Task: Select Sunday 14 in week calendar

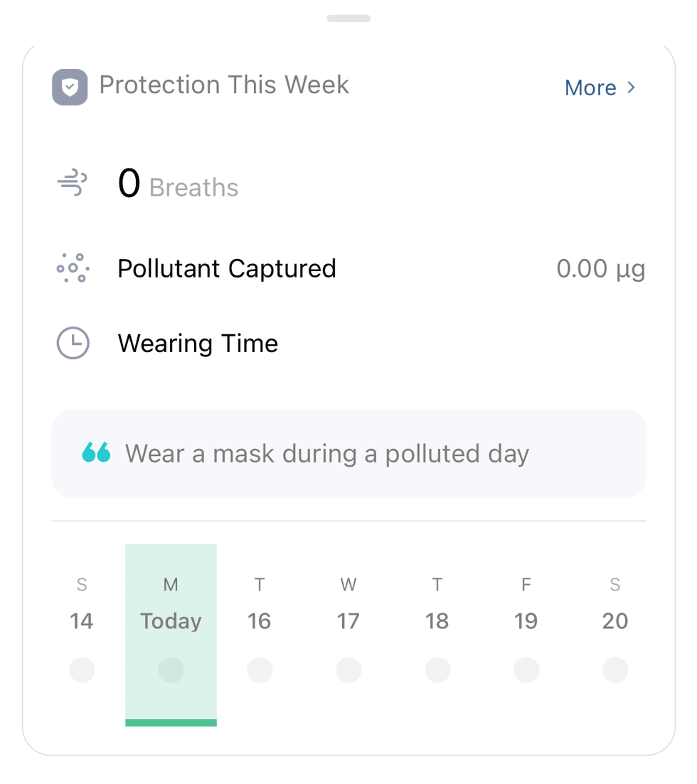Action: 82,621
